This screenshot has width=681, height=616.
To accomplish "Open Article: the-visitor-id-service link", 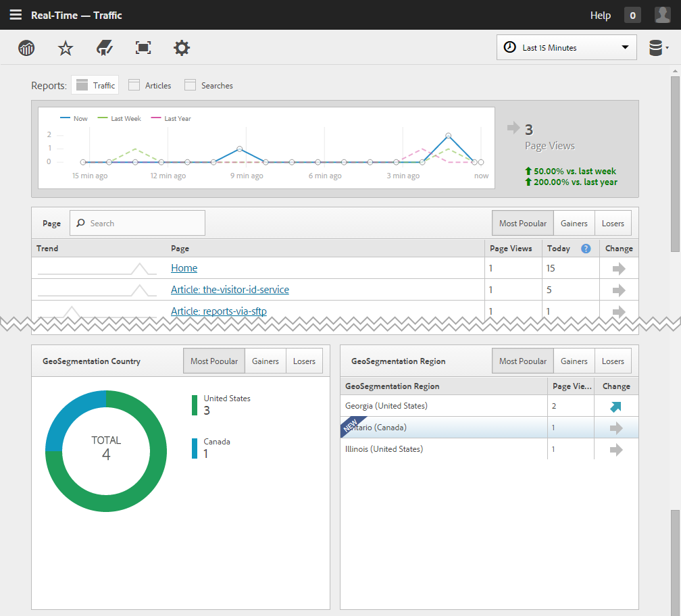I will click(x=230, y=290).
